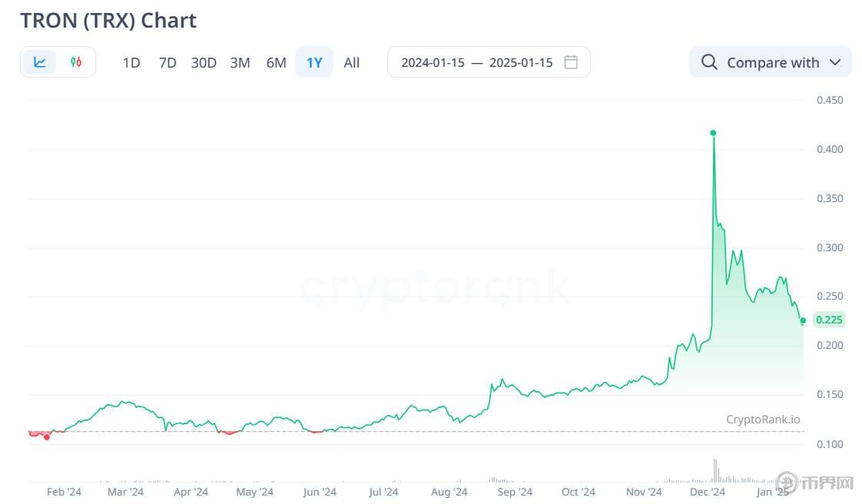The height and width of the screenshot is (504, 862).
Task: Choose the 30D time range
Action: (x=204, y=63)
